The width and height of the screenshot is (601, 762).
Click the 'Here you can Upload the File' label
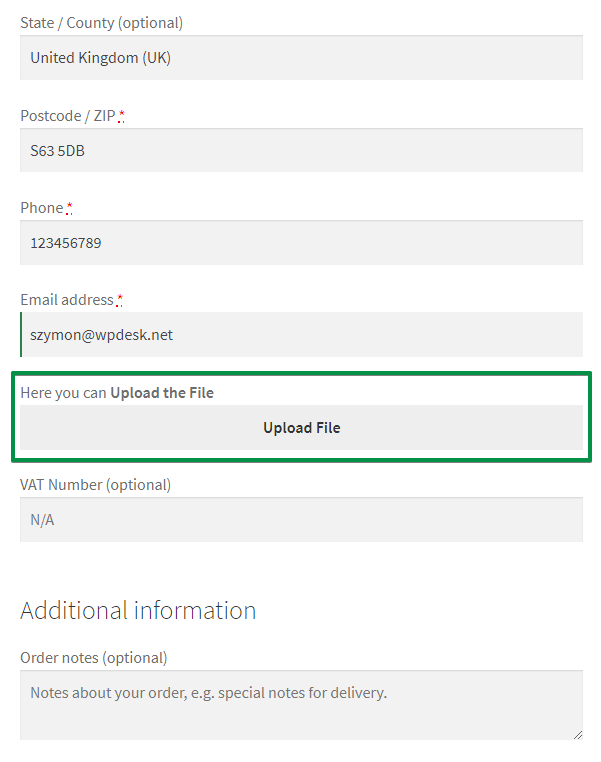[117, 393]
